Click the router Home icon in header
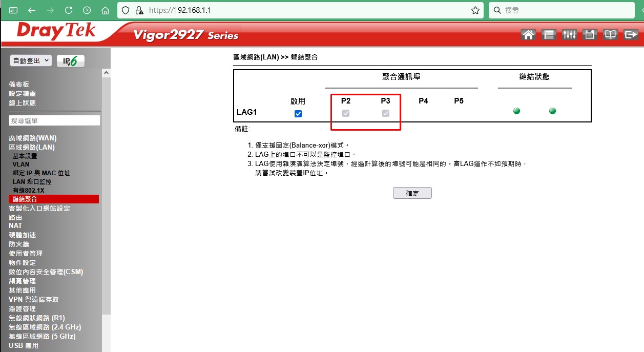This screenshot has width=644, height=352. tap(528, 34)
